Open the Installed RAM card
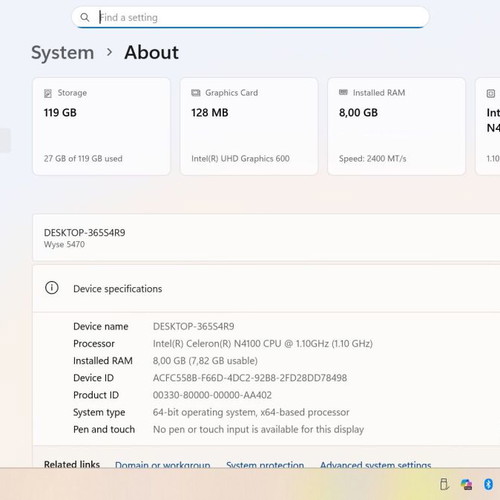This screenshot has width=500, height=500. click(397, 126)
